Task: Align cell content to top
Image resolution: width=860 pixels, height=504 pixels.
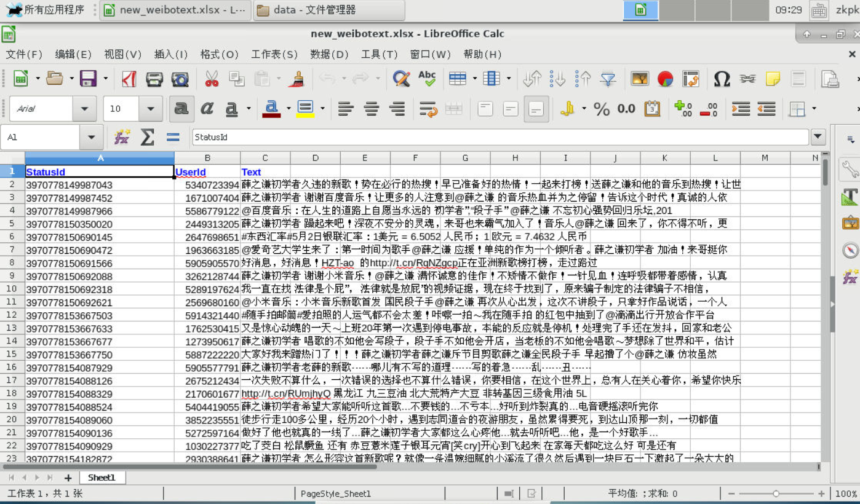Action: 485,109
